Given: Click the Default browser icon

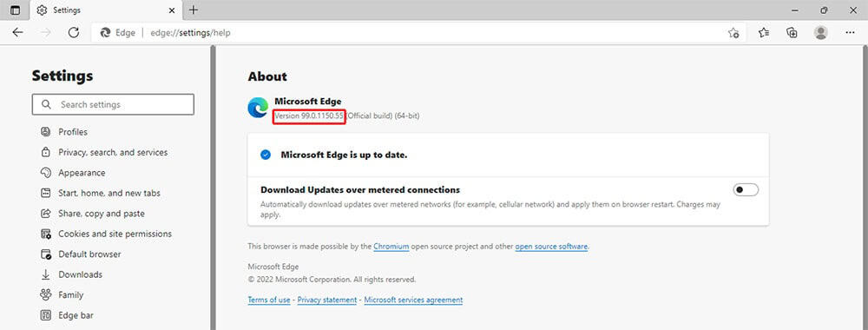Looking at the screenshot, I should click(x=46, y=254).
